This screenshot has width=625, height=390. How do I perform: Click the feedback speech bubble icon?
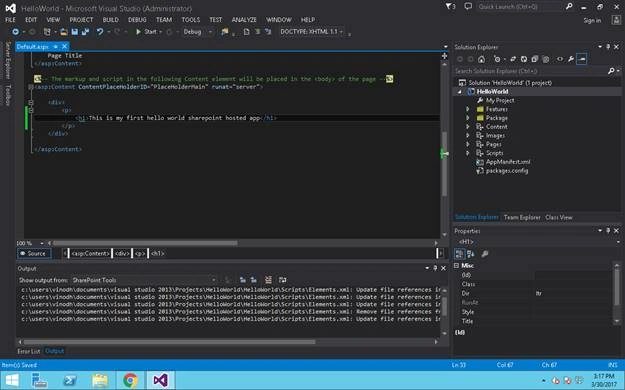(468, 6)
